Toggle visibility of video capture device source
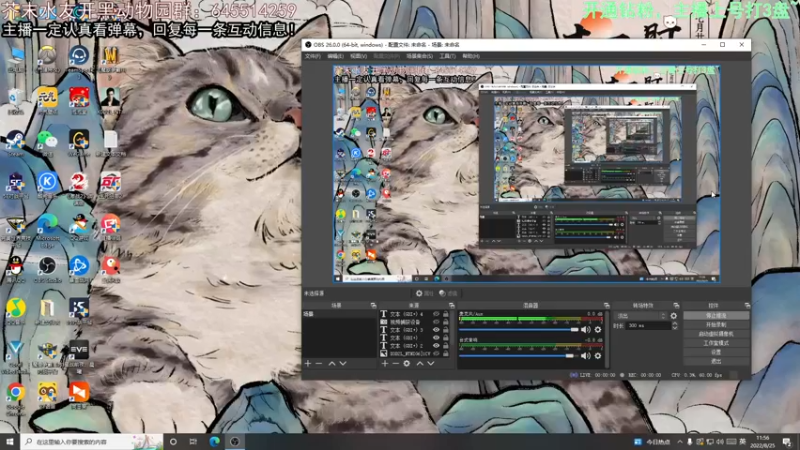The height and width of the screenshot is (450, 800). 436,322
